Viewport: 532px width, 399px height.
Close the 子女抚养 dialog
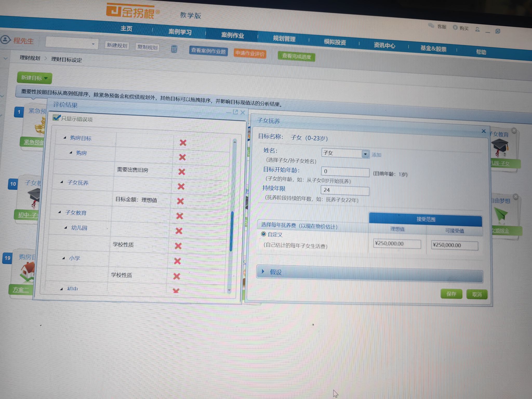click(484, 131)
